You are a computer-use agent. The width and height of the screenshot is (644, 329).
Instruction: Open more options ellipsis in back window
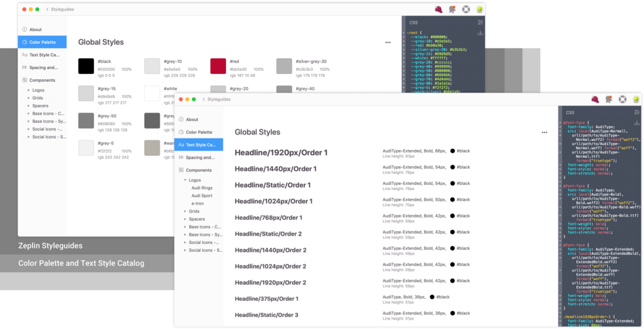click(x=388, y=42)
